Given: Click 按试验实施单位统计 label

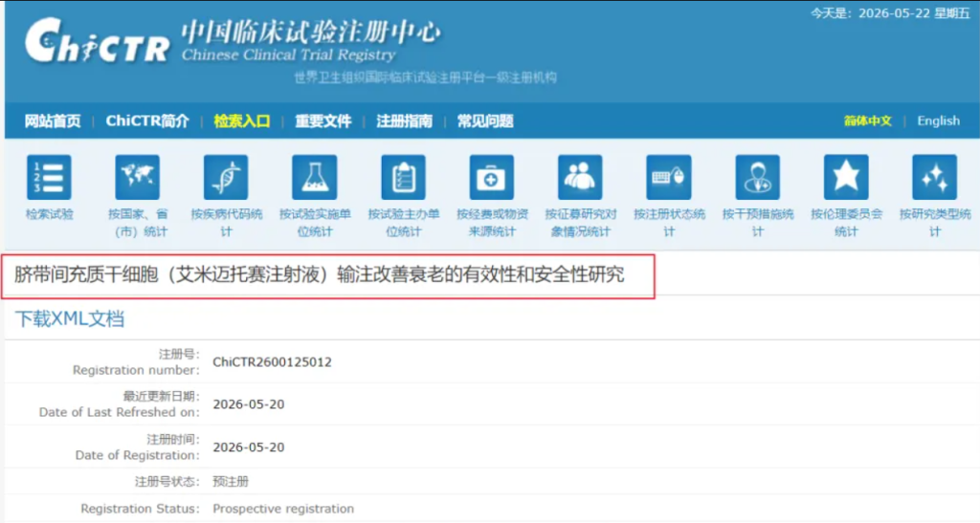Looking at the screenshot, I should (x=314, y=223).
